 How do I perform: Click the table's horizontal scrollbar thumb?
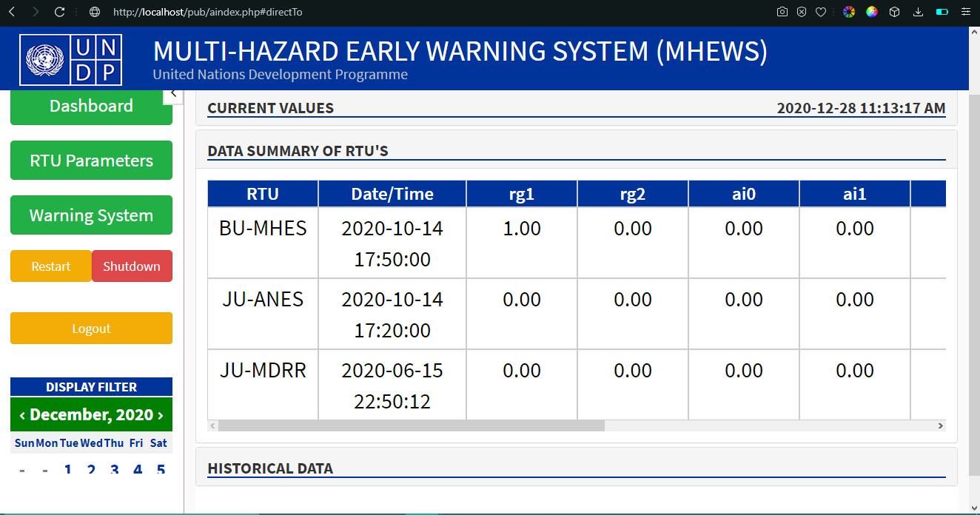(x=411, y=426)
